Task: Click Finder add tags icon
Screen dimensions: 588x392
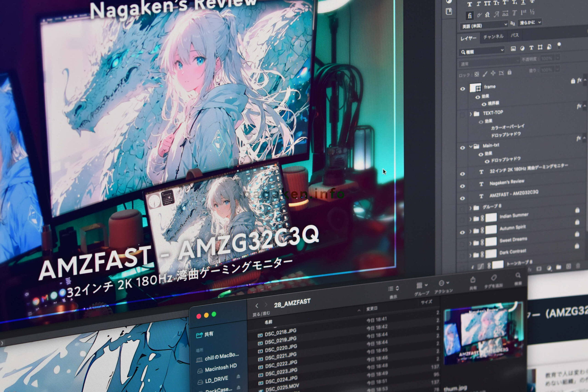Action: tap(494, 277)
